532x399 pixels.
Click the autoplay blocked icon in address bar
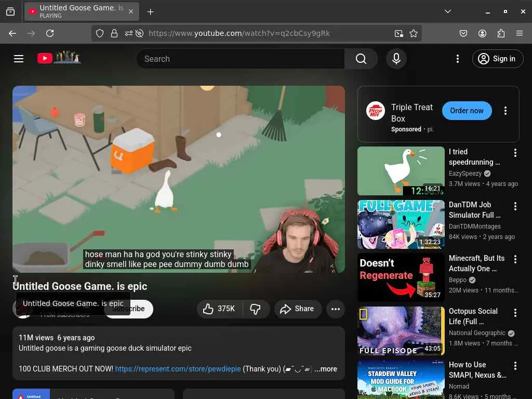pos(139,33)
